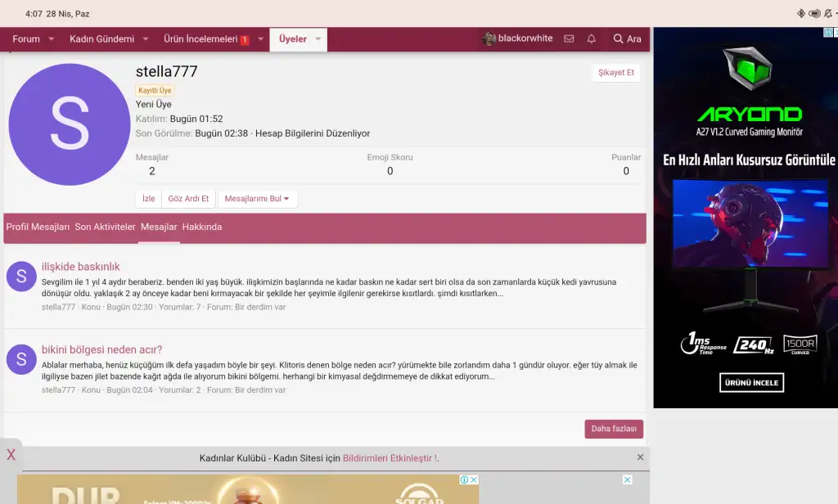Click stella777's large profile avatar

(69, 124)
